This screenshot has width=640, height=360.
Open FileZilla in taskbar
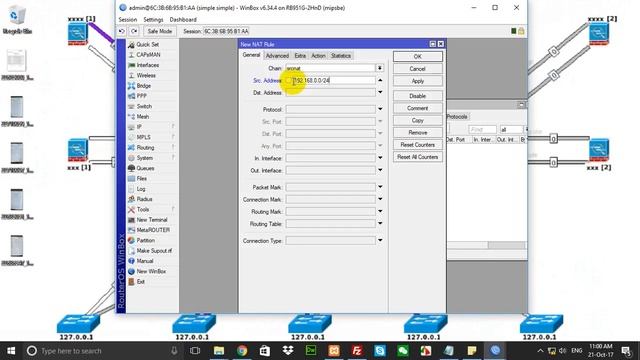pos(357,351)
